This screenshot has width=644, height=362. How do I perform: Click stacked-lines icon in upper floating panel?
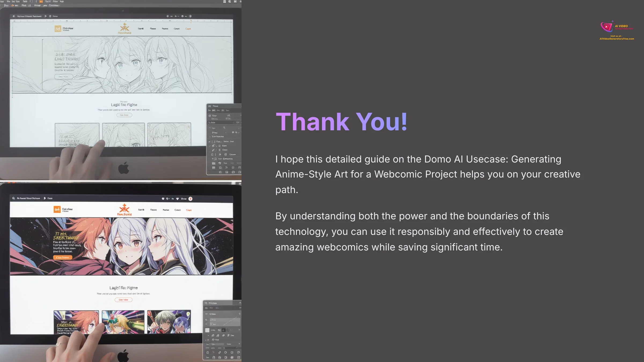tap(214, 168)
